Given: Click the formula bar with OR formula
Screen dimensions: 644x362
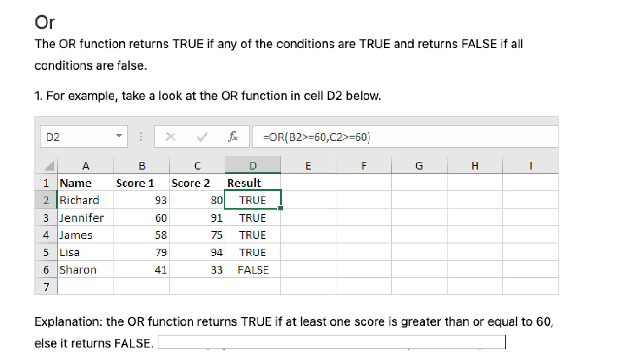Looking at the screenshot, I should tap(405, 137).
